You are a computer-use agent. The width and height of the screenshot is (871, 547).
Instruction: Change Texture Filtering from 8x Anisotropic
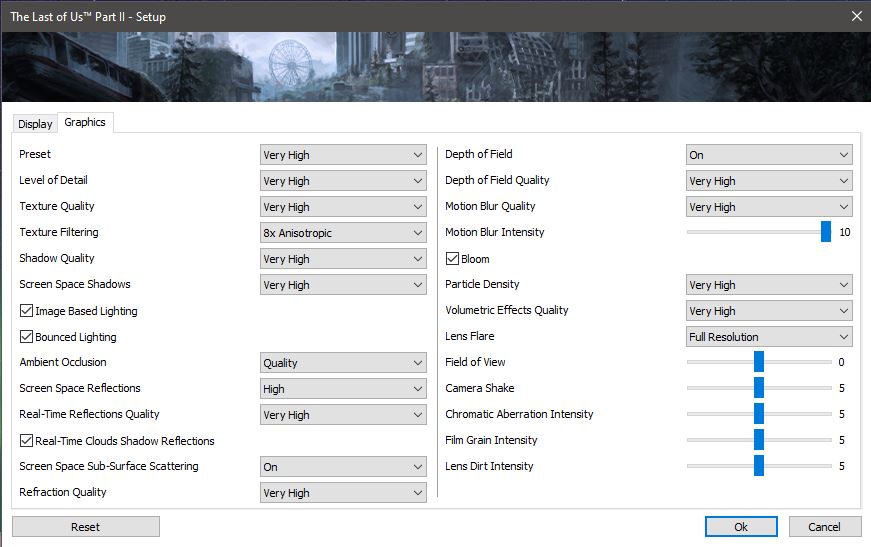343,233
